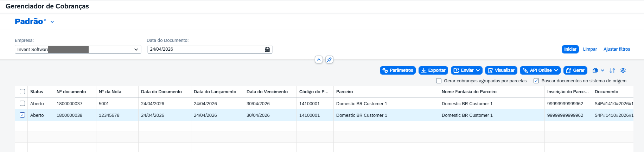Viewport: 644px width, 152px height.
Task: Click the Visualizar button
Action: 501,70
